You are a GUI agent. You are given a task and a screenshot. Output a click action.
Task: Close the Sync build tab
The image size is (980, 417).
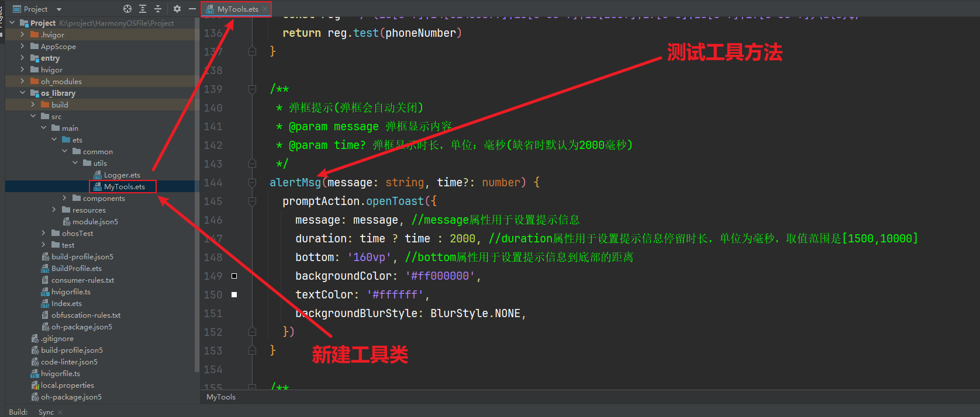60,412
